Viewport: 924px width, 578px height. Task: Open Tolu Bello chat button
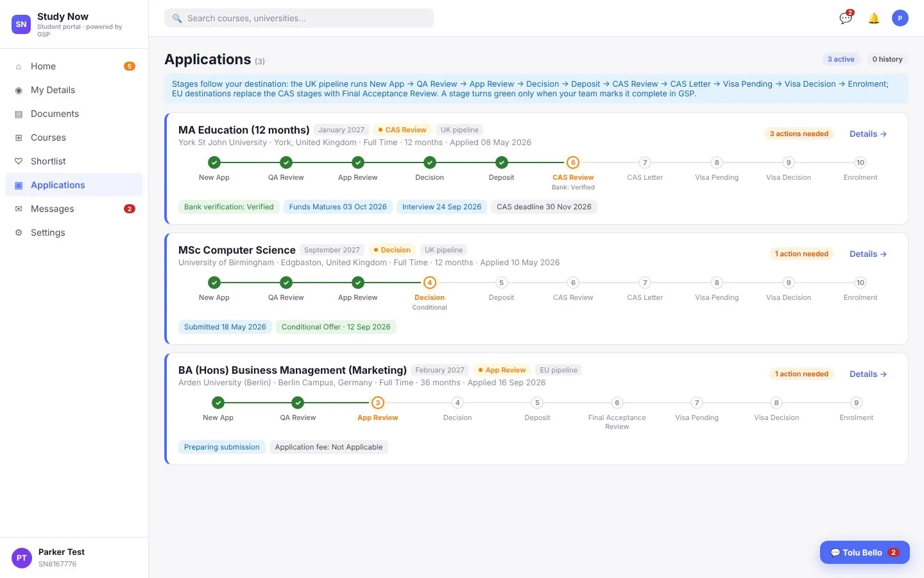(864, 552)
